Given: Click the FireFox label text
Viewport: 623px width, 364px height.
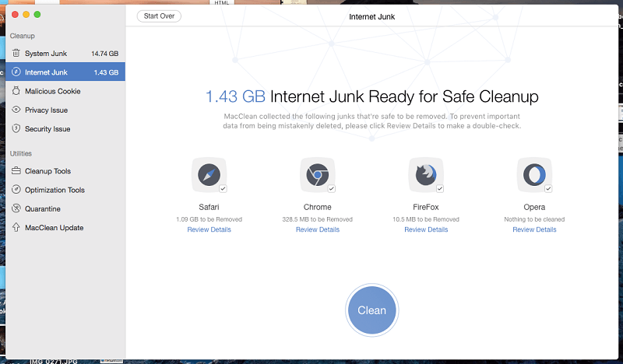Looking at the screenshot, I should click(426, 207).
